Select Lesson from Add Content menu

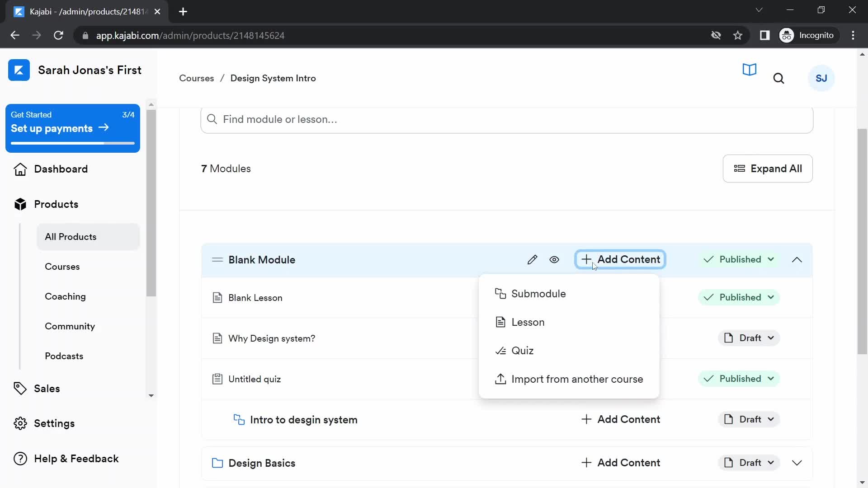tap(528, 322)
